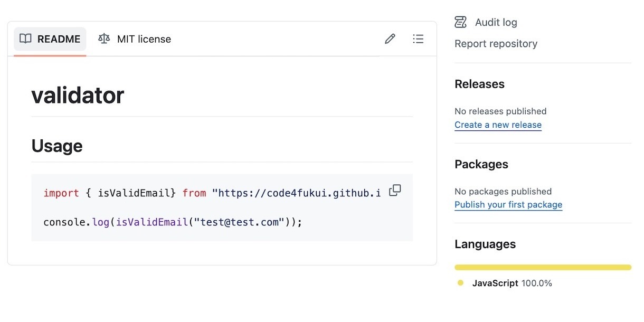The image size is (644, 322).
Task: Click the yellow dot next to JavaScript
Action: 460,283
